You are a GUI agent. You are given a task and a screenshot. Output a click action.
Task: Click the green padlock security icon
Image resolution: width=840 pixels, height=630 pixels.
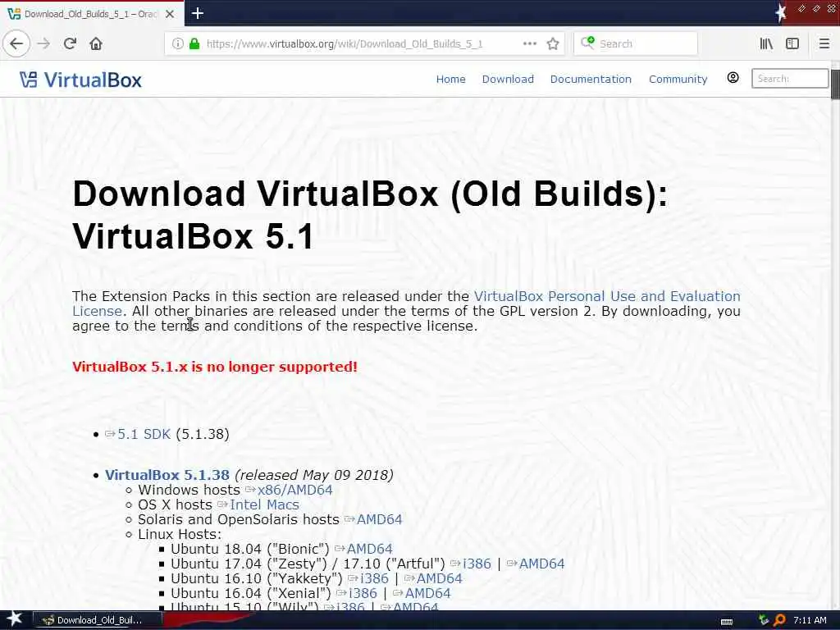click(195, 43)
